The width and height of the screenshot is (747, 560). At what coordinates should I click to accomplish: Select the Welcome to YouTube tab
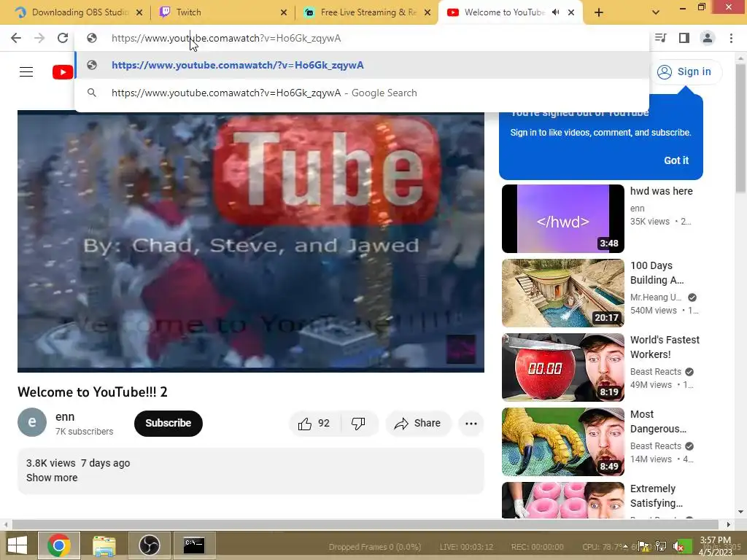510,12
